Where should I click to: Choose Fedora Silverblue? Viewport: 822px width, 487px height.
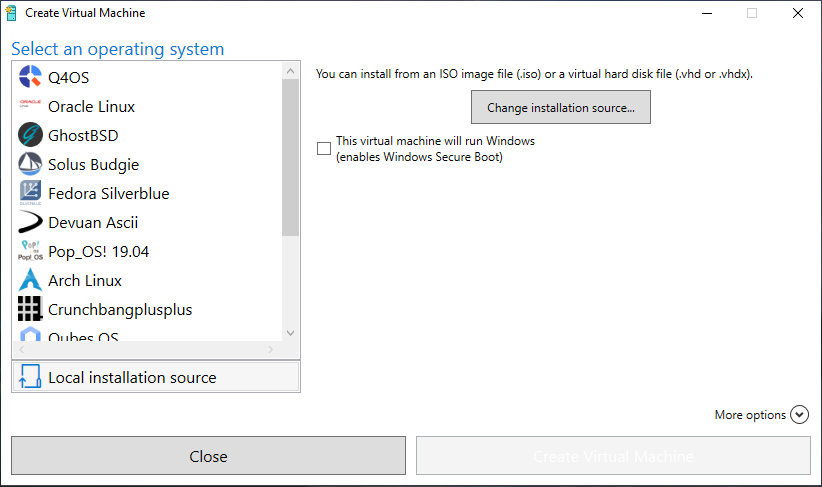[x=147, y=193]
